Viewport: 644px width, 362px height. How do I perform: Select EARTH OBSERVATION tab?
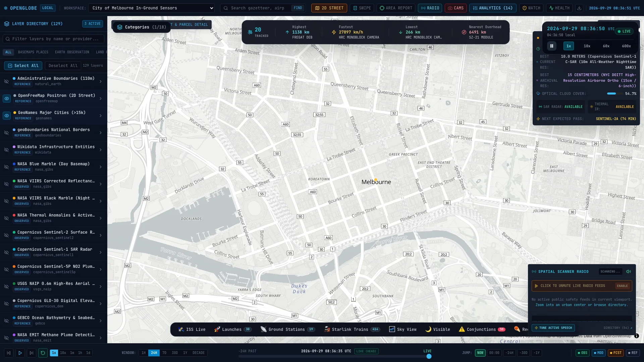click(x=72, y=52)
